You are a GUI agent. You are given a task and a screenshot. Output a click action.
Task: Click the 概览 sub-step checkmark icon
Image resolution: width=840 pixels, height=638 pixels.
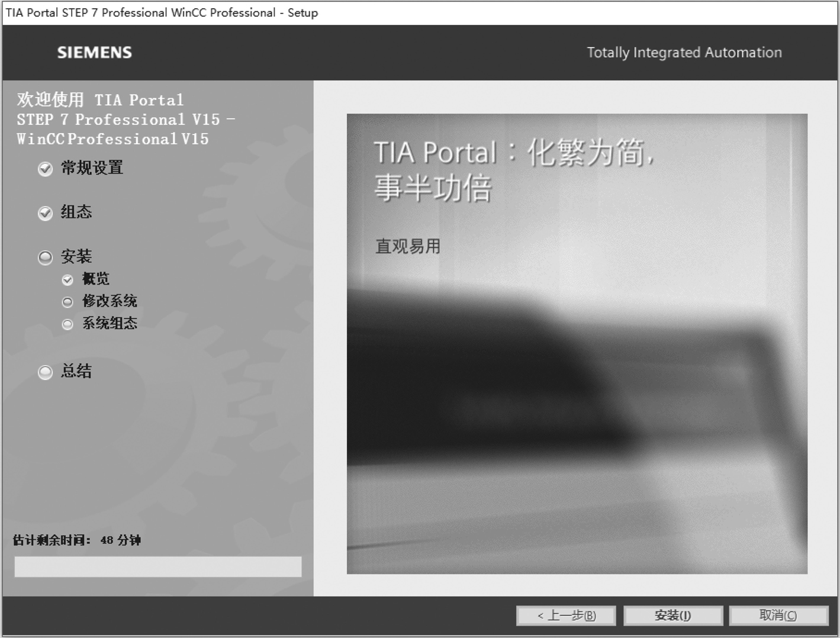coord(67,280)
